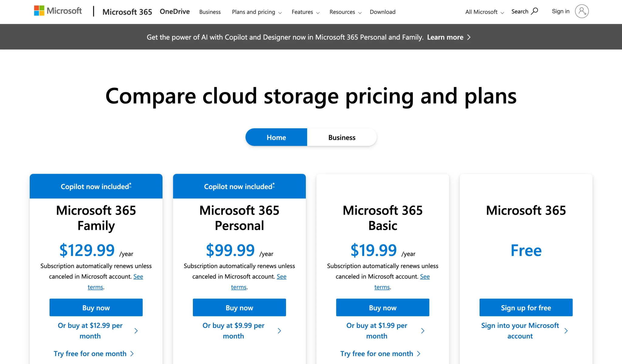The image size is (622, 364).
Task: Click Buy now for Microsoft 365 Family
Action: pos(96,308)
